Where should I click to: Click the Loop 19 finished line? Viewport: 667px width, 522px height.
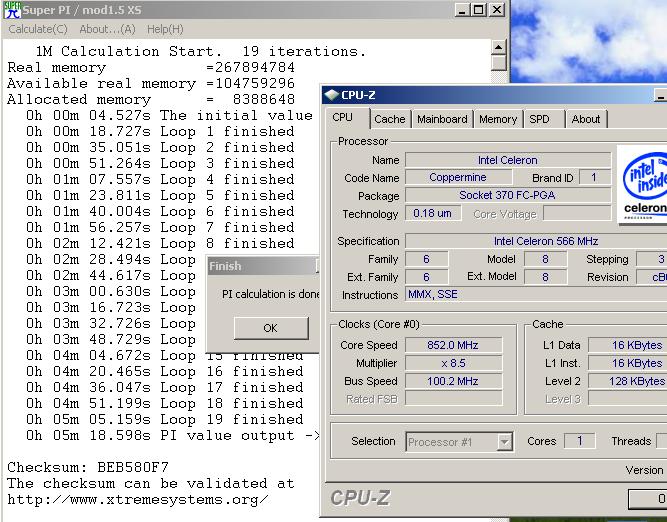coord(165,419)
